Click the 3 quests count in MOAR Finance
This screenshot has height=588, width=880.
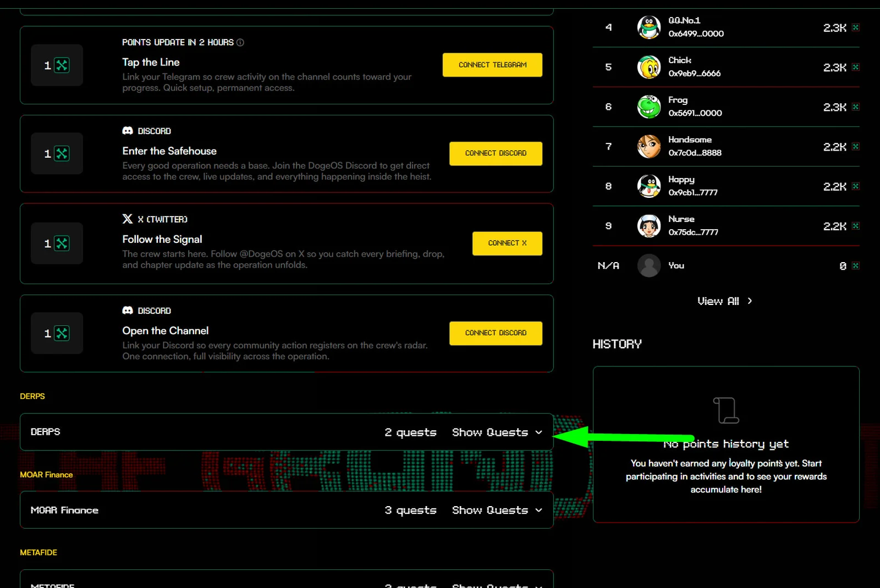click(410, 511)
